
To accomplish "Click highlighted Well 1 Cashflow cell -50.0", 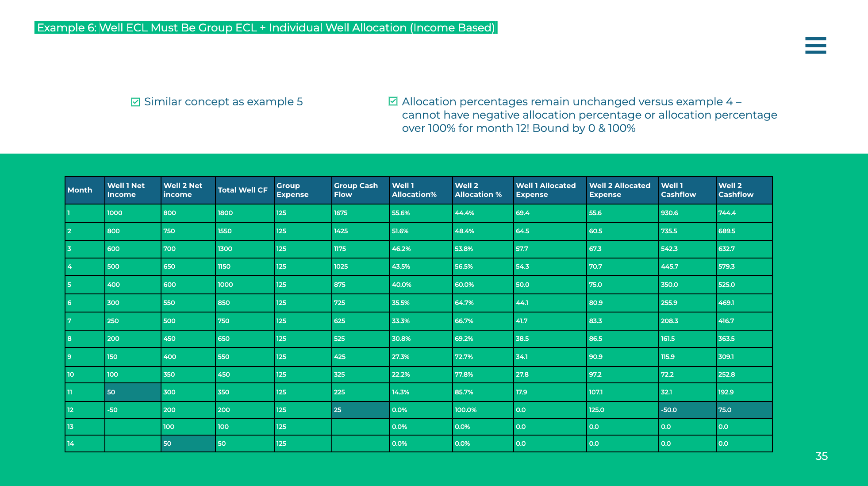I will tap(687, 410).
